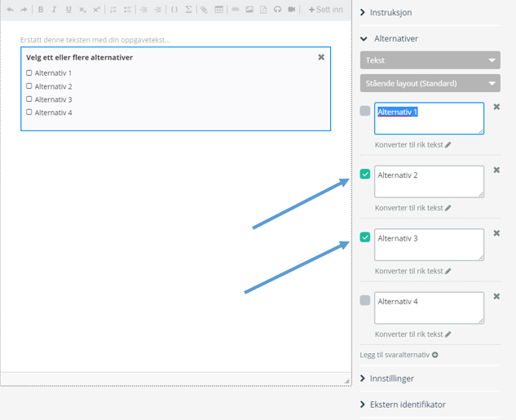Expand the Instruksjon section
516x420 pixels.
pyautogui.click(x=386, y=12)
